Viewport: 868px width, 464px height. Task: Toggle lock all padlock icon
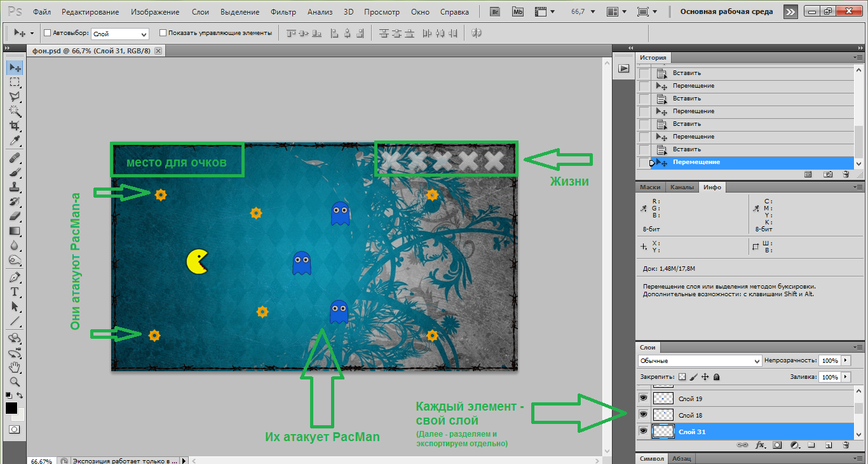tap(716, 377)
